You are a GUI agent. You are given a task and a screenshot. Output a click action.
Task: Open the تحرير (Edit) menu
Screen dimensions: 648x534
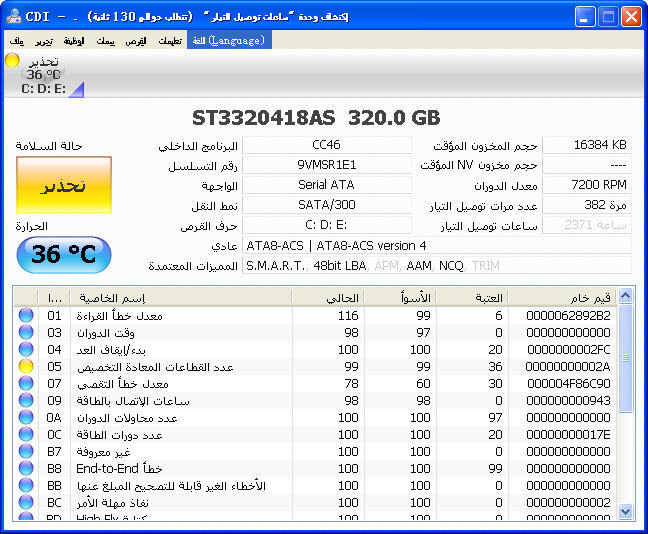point(44,41)
